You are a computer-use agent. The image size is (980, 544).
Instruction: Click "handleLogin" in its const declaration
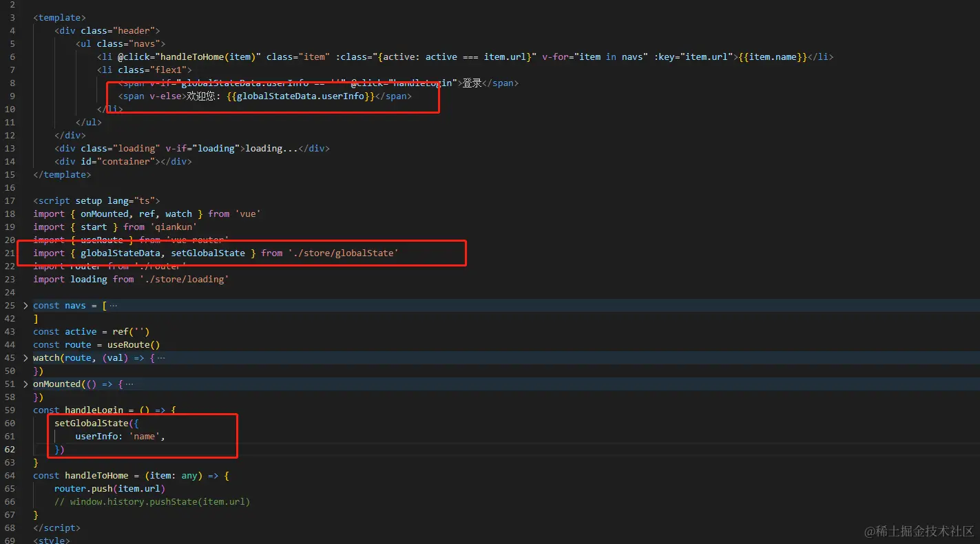click(94, 410)
